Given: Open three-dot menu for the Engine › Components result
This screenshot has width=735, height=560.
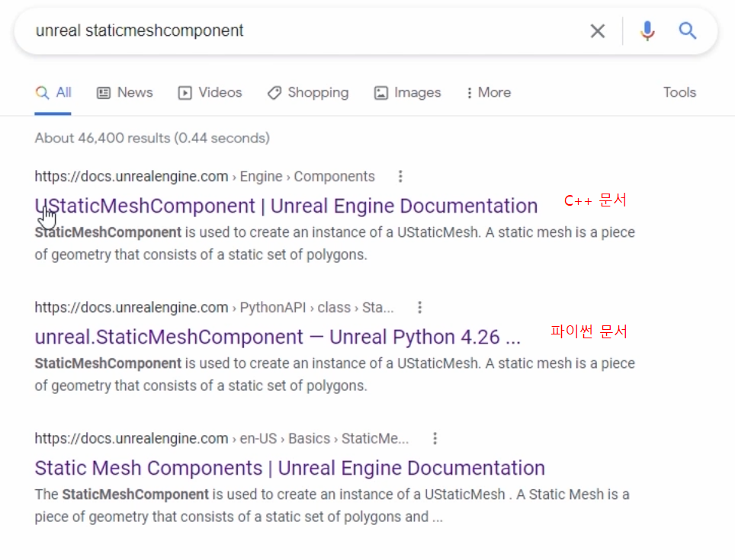Looking at the screenshot, I should (x=400, y=177).
